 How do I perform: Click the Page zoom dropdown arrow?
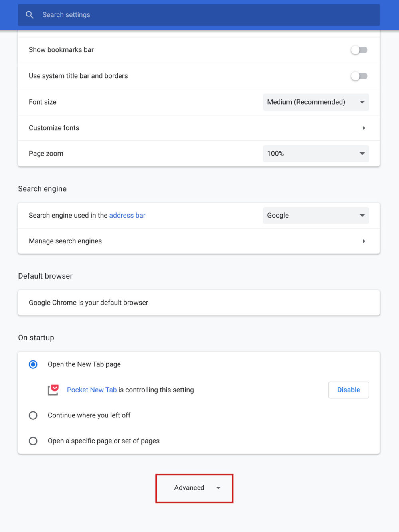[x=362, y=153]
